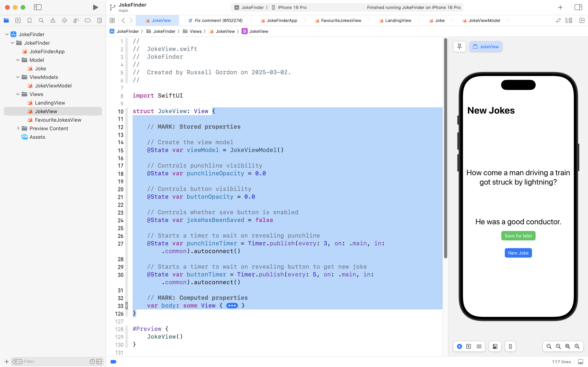The width and height of the screenshot is (588, 367).
Task: Toggle the inspector panel on the right
Action: point(578,7)
